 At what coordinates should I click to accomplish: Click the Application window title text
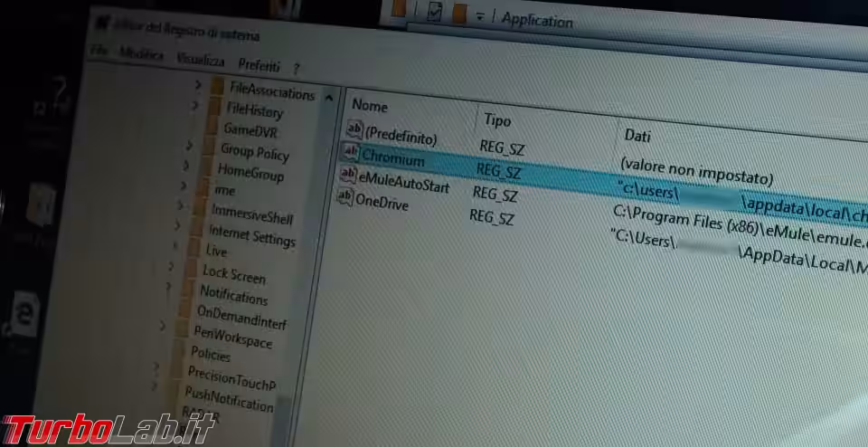[536, 20]
